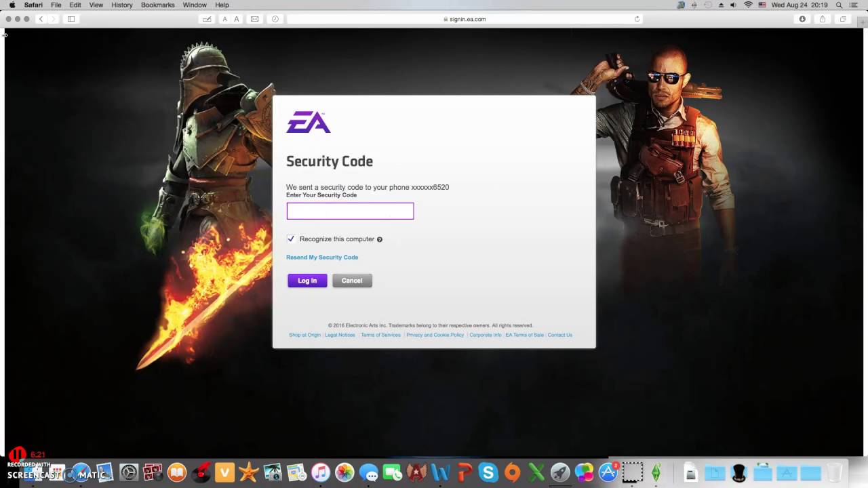Open The Sims plumbob icon in Dock

click(x=656, y=472)
